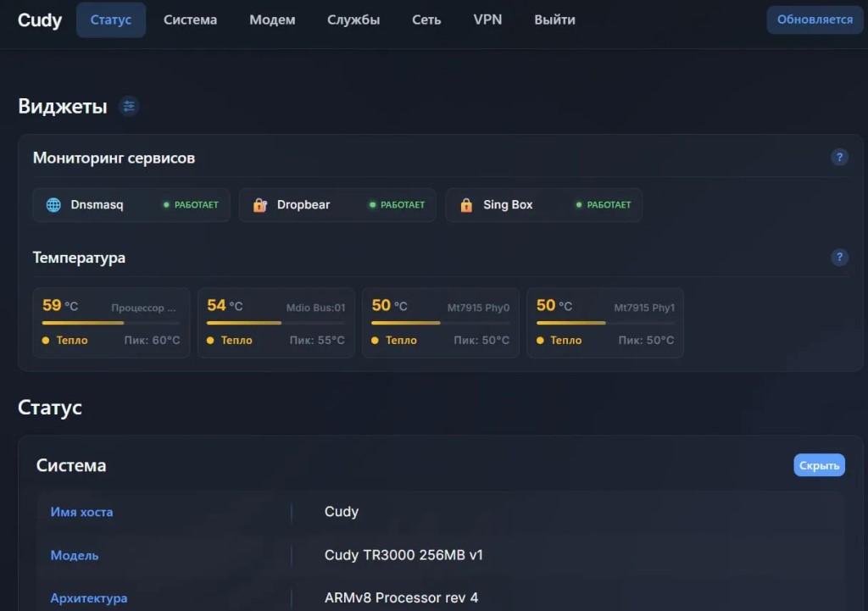This screenshot has height=611, width=868.
Task: Click the hostname value Cudy
Action: (x=342, y=512)
